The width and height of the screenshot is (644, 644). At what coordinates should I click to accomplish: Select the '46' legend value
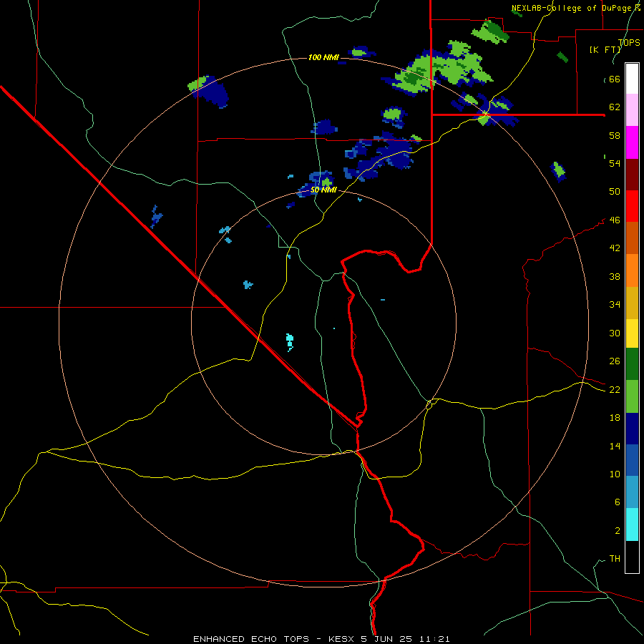tap(615, 220)
